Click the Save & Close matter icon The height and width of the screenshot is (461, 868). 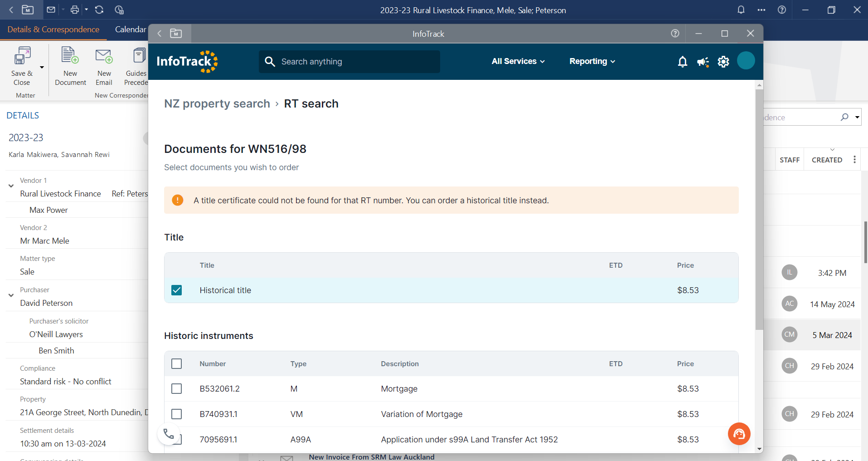click(21, 65)
